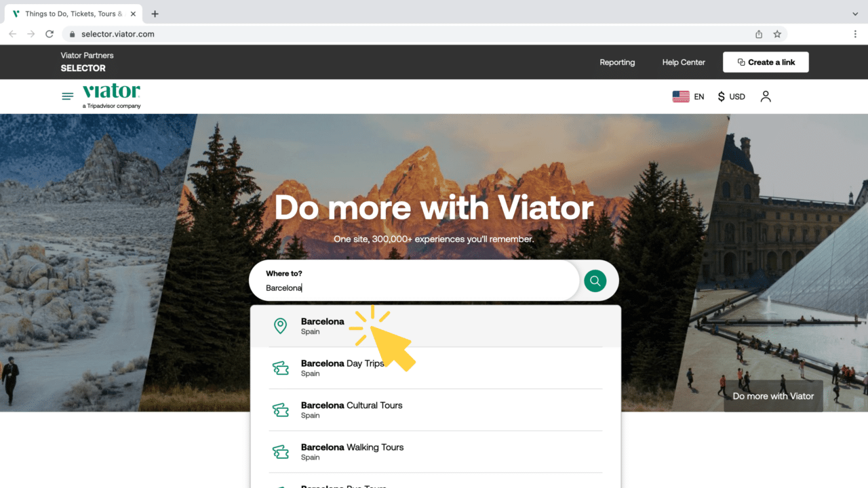Open the EN language selector
868x488 pixels.
699,96
